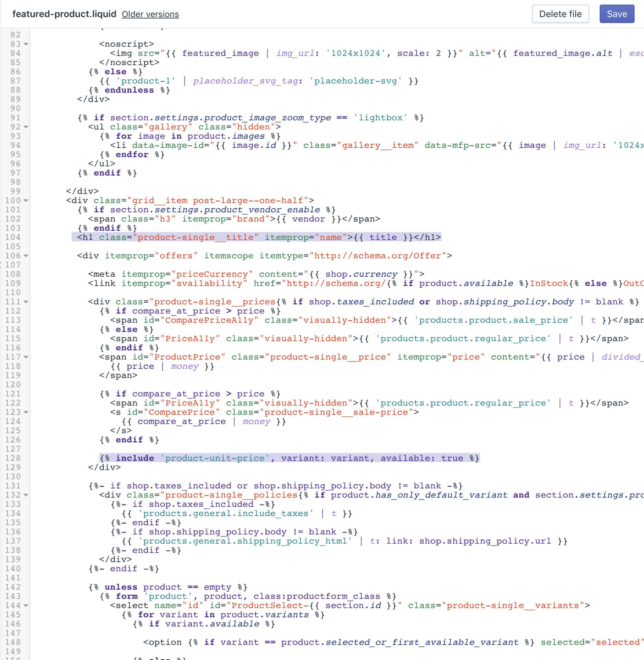The image size is (644, 660).
Task: Collapse the fold arrow at line 123
Action: (x=26, y=412)
